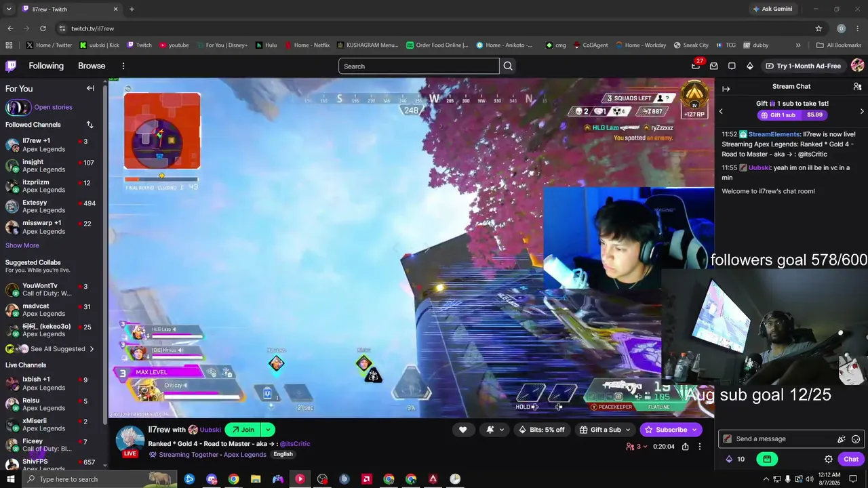Open the All Bookmarks folder
Image resolution: width=868 pixels, height=488 pixels.
[x=839, y=45]
